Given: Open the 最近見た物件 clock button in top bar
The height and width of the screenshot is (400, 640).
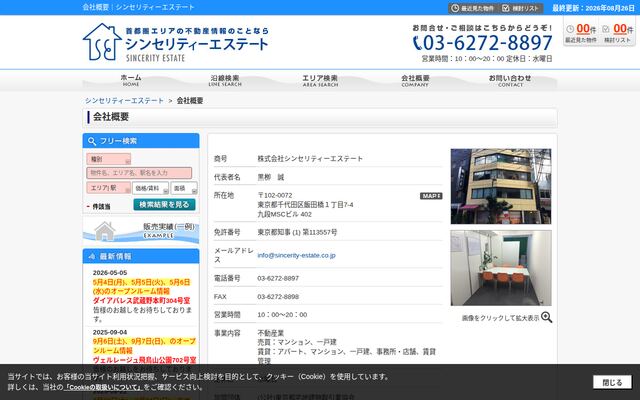Looking at the screenshot, I should [x=473, y=8].
